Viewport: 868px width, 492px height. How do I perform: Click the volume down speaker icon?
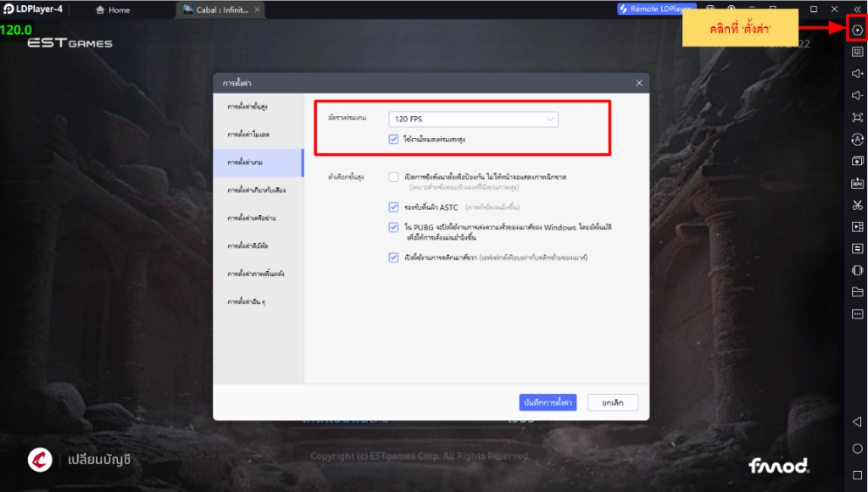tap(857, 95)
